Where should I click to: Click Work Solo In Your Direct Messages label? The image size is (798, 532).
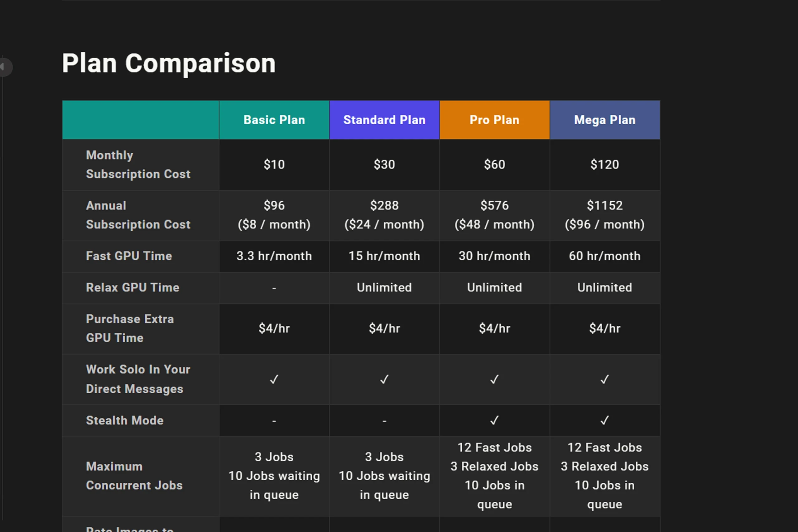click(x=138, y=379)
